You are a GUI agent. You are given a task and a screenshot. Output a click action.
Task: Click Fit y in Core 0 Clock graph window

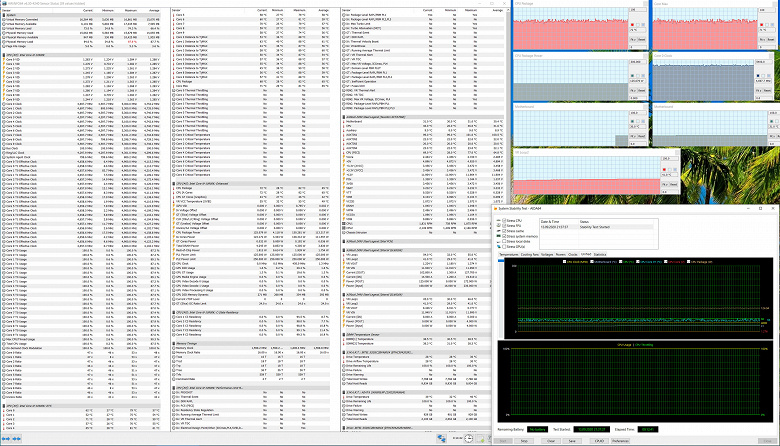tap(758, 90)
